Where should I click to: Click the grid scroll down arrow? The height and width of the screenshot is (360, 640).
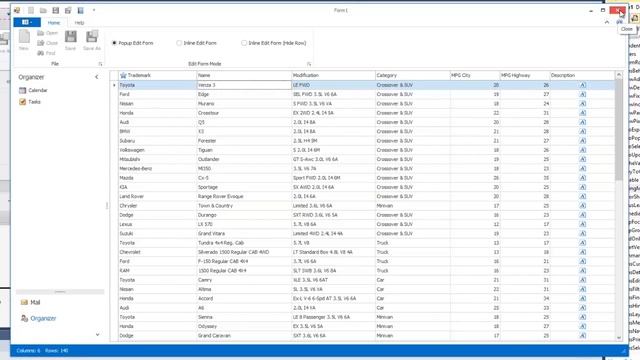point(619,338)
